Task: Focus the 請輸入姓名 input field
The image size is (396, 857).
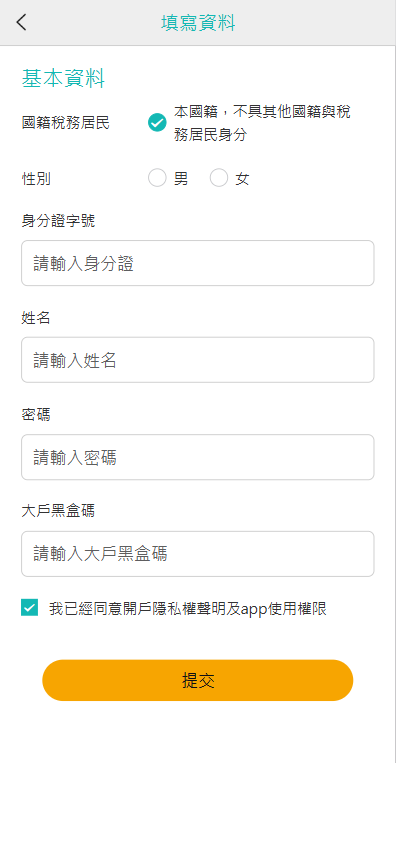Action: click(198, 360)
